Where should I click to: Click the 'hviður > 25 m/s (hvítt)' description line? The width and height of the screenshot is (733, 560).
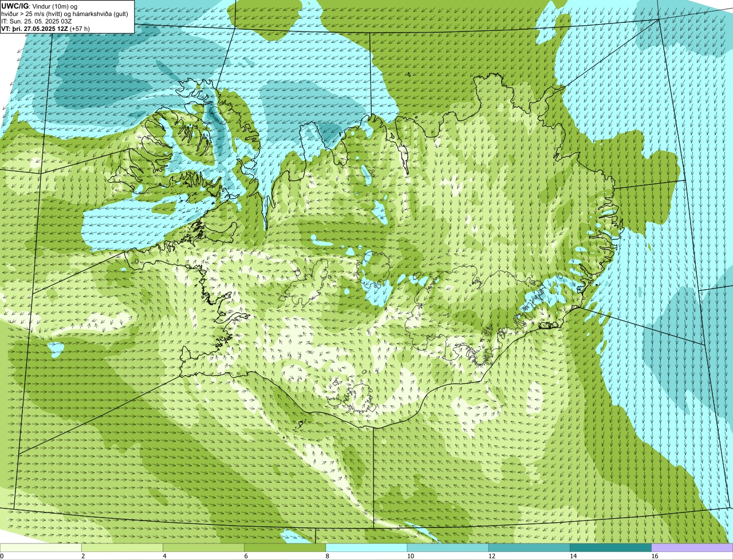[x=66, y=13]
